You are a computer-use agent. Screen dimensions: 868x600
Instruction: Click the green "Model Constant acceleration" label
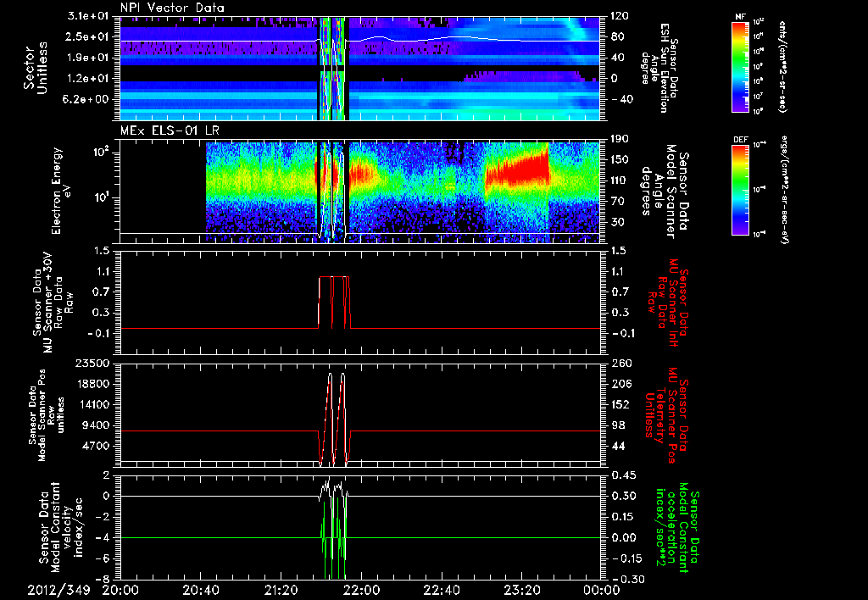click(676, 529)
